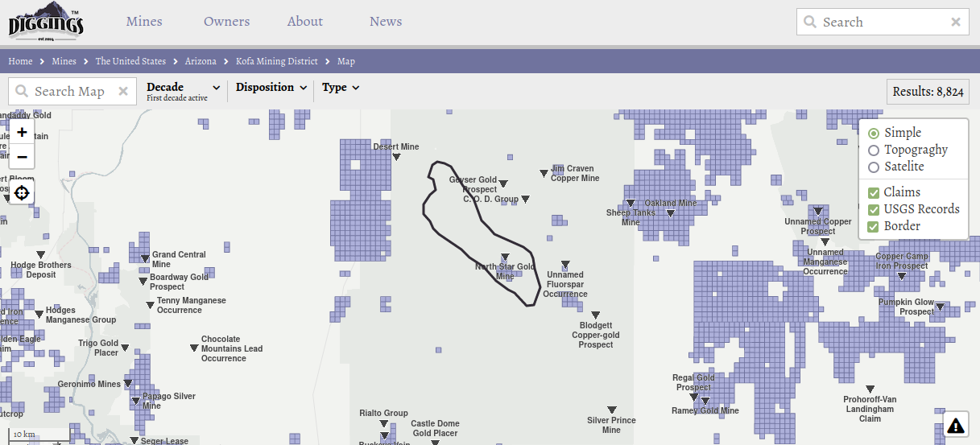Click the Castle Dome Gold Placer label

pyautogui.click(x=435, y=428)
